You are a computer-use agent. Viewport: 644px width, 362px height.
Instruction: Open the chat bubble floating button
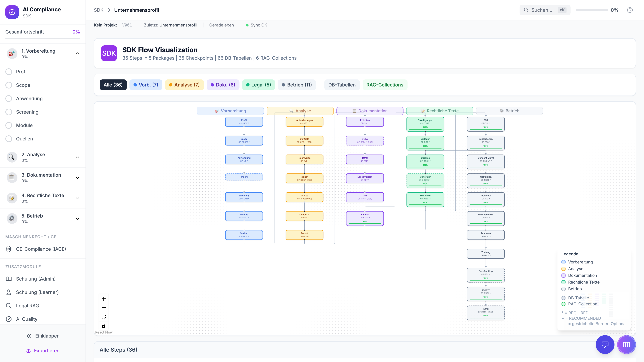click(605, 345)
